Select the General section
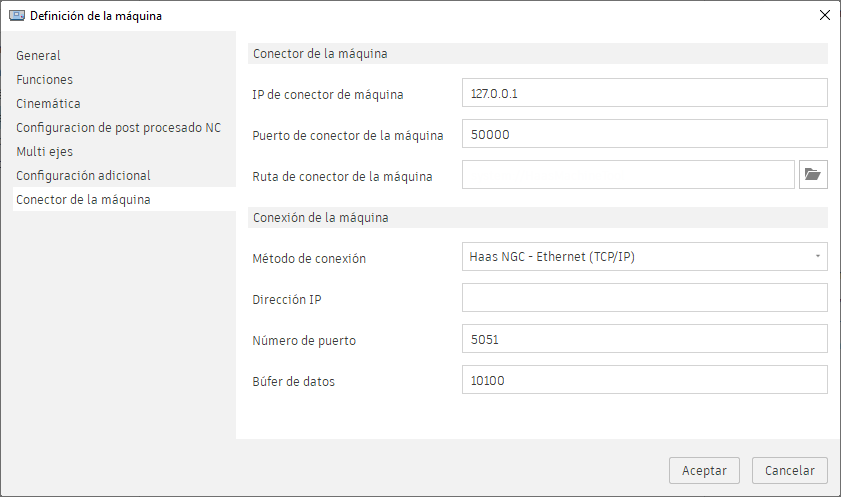The image size is (841, 497). coord(39,56)
